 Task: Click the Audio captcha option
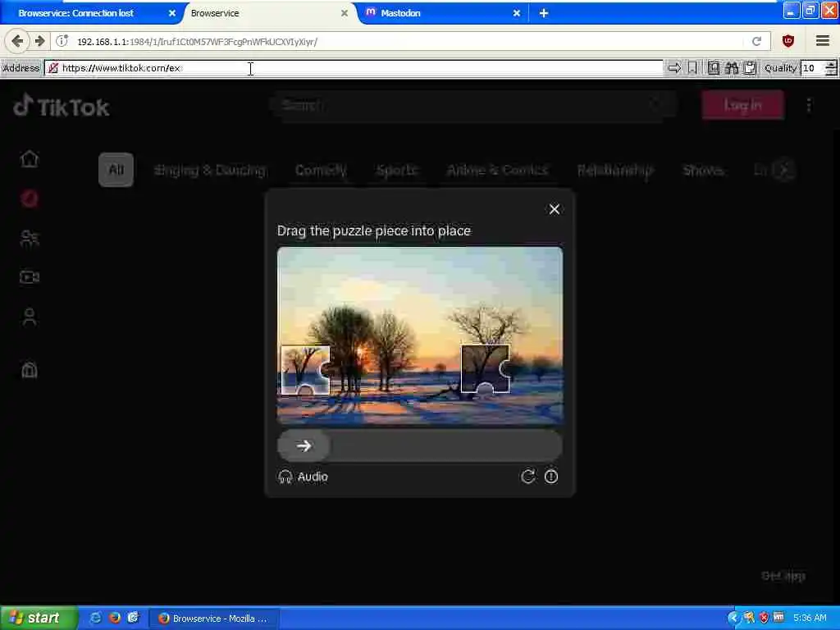click(x=304, y=477)
